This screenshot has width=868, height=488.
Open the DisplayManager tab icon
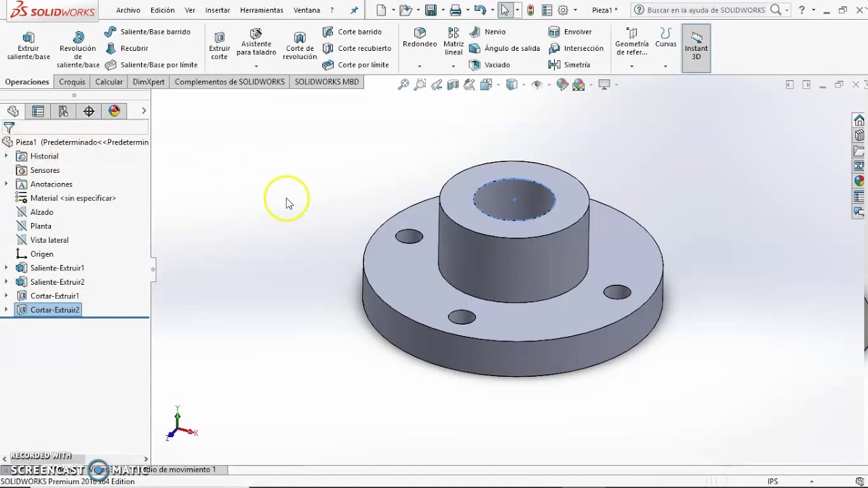click(114, 111)
